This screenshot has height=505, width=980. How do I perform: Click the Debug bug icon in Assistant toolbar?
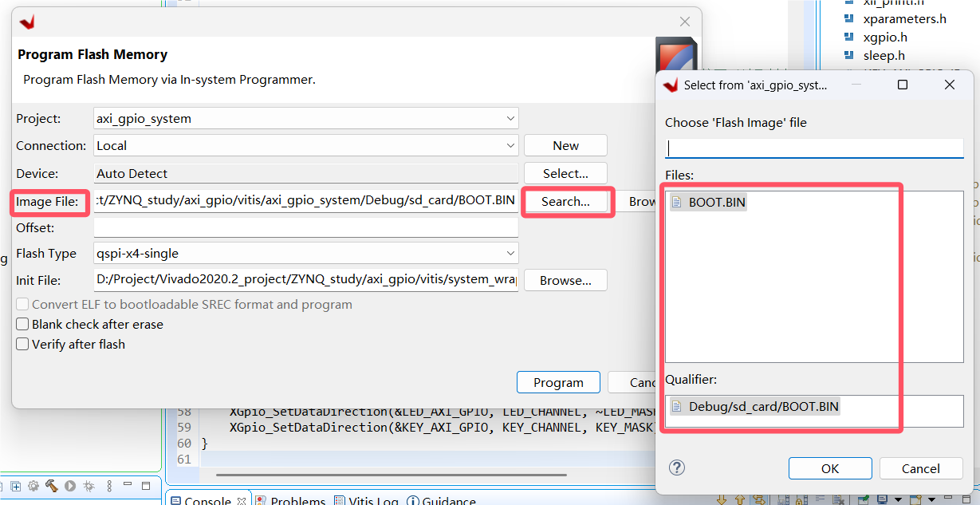pos(89,485)
